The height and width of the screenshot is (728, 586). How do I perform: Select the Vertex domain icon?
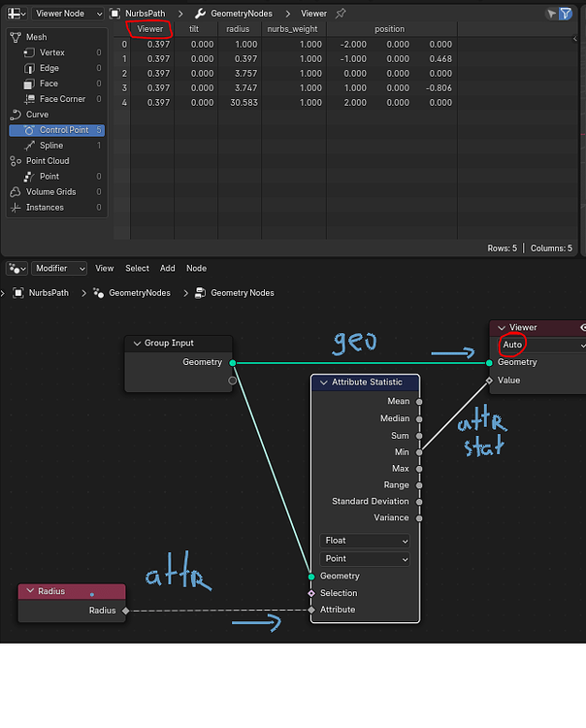29,53
